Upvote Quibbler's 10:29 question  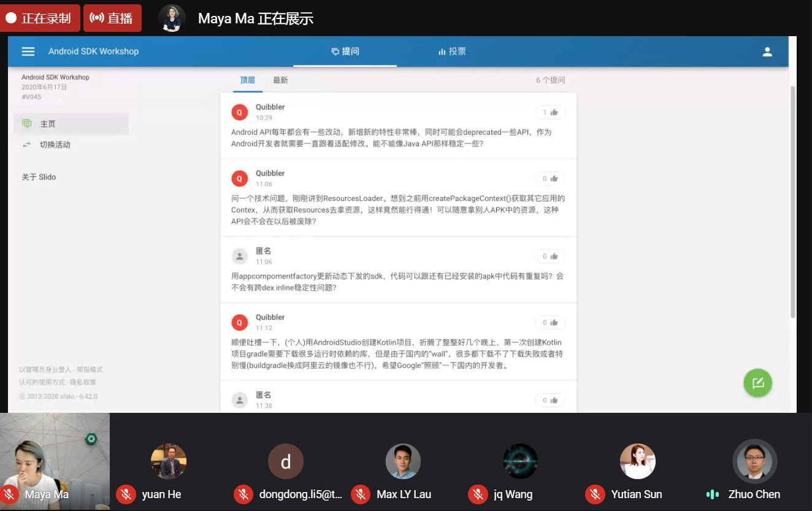550,112
